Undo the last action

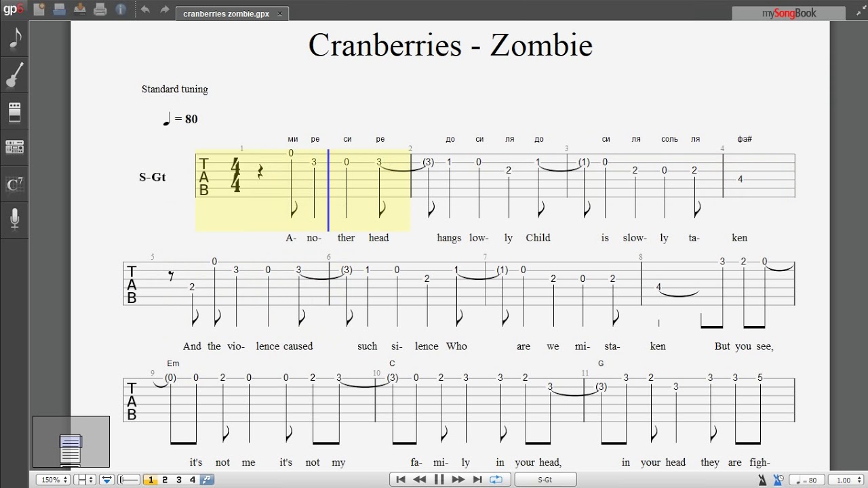[x=145, y=9]
